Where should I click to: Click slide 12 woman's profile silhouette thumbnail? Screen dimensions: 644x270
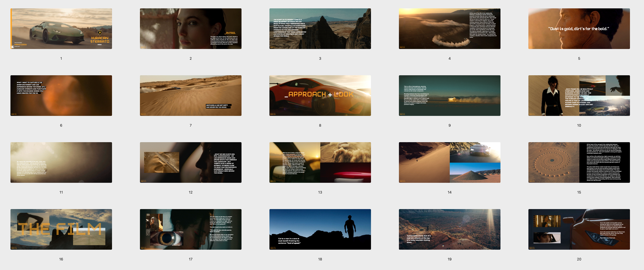tap(191, 163)
